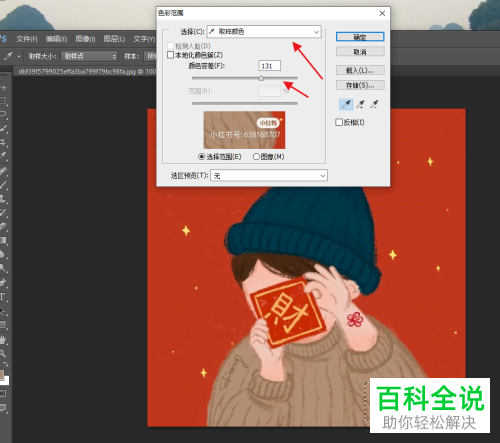Confirm with the 确定 button

(x=360, y=37)
